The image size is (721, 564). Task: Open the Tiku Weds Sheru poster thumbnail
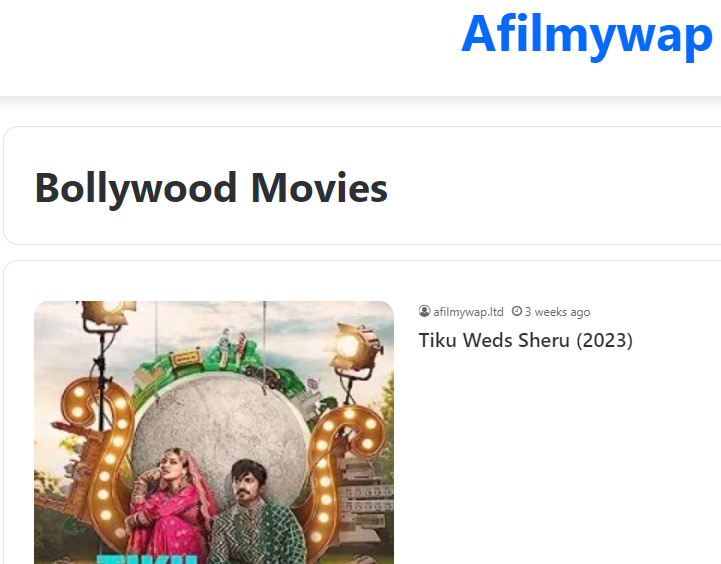(x=214, y=433)
